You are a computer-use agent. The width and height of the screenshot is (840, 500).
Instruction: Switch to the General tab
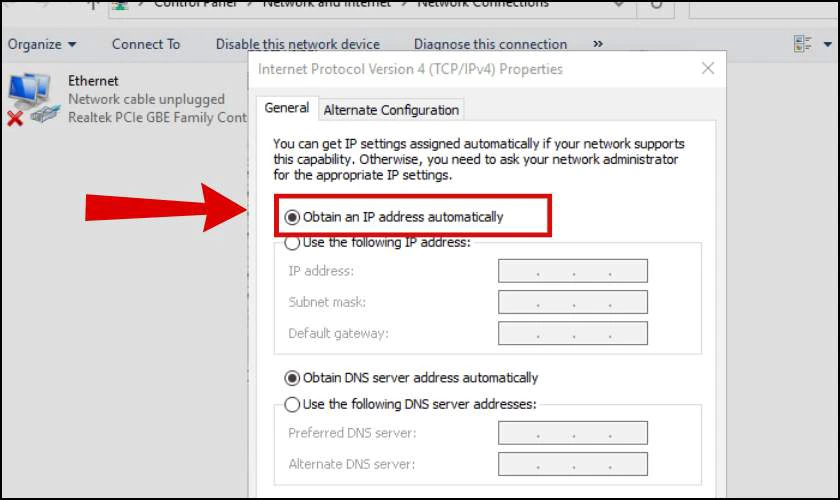click(x=287, y=108)
